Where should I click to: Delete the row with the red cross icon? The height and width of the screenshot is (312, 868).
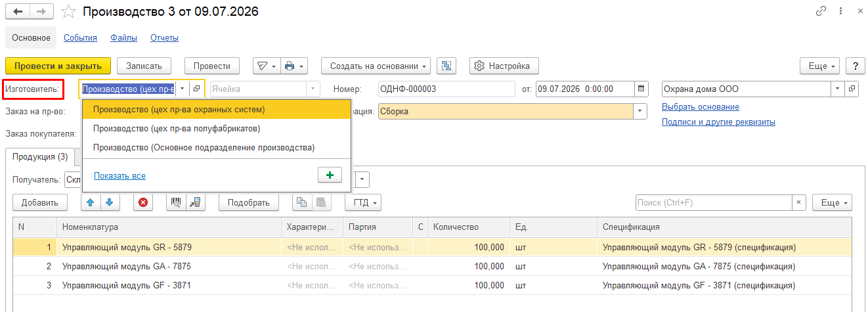pyautogui.click(x=142, y=202)
